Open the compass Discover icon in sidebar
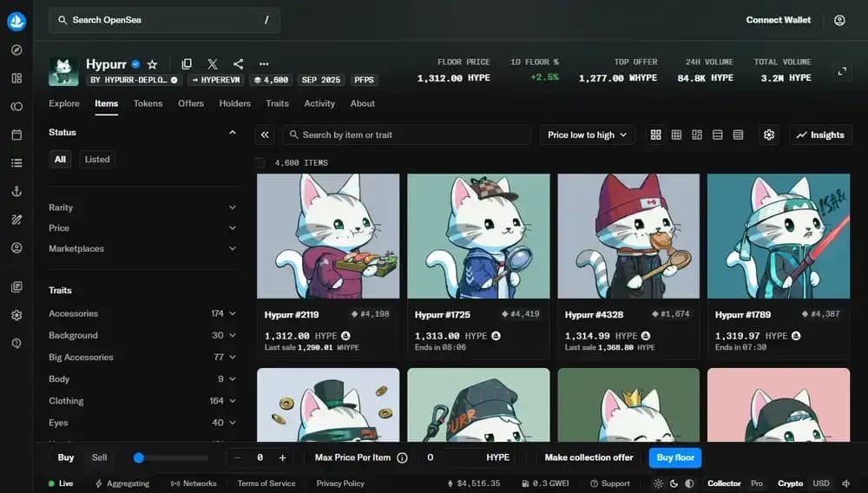 pyautogui.click(x=16, y=49)
